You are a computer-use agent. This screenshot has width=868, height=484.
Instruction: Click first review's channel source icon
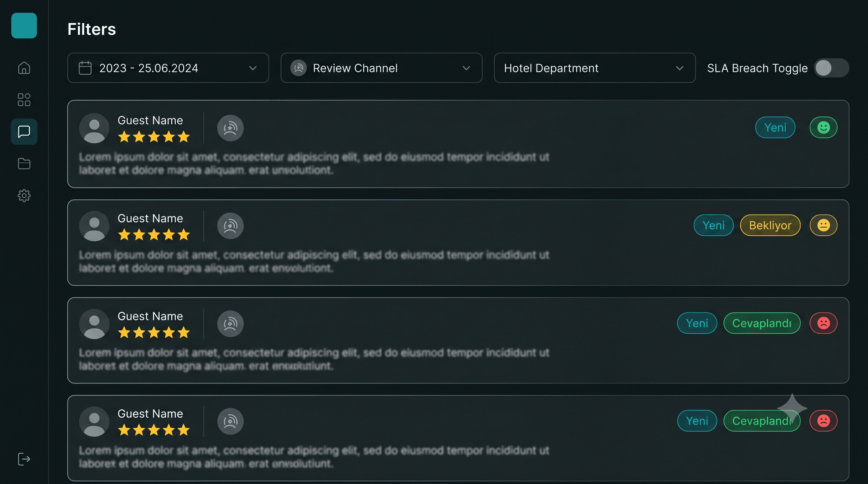pyautogui.click(x=231, y=128)
